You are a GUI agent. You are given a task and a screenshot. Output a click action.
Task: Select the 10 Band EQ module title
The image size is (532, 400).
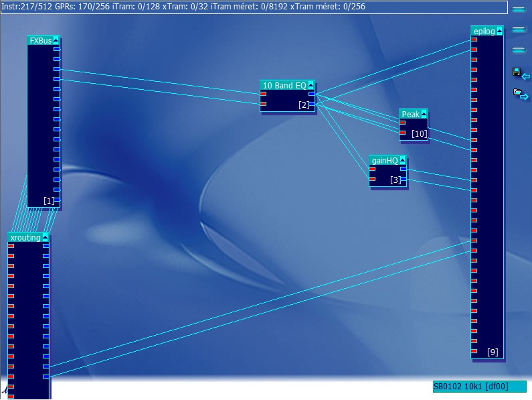[x=284, y=85]
